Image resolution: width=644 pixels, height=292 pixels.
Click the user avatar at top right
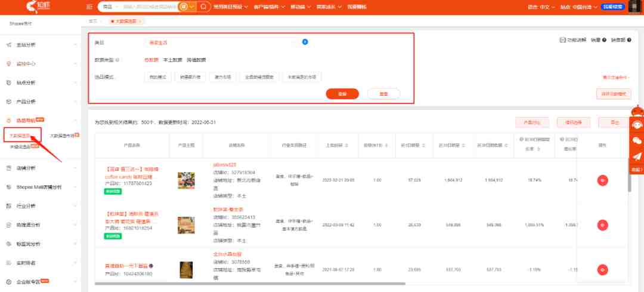coord(634,7)
